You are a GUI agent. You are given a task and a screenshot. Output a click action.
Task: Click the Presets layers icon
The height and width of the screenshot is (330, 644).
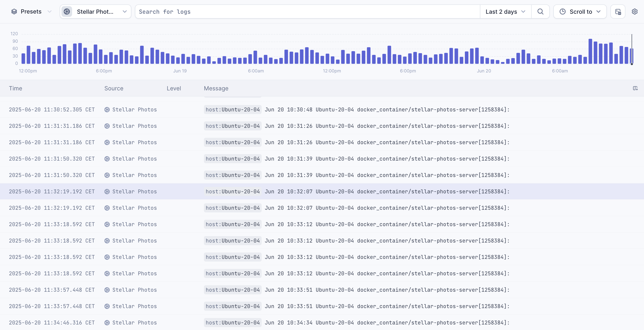(14, 12)
